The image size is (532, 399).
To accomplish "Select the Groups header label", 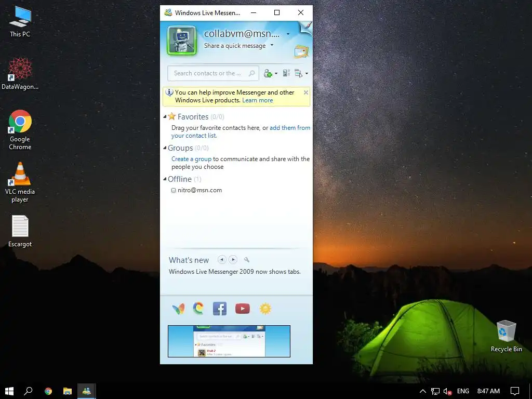I will pos(180,148).
